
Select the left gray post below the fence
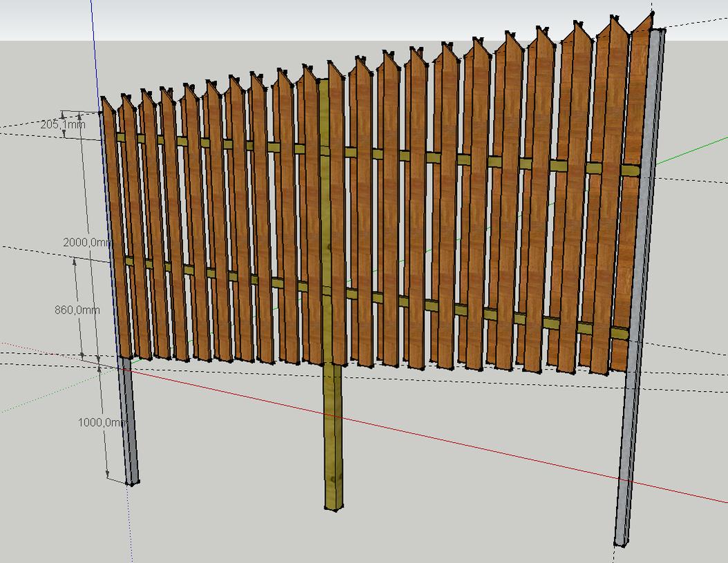[x=129, y=421]
